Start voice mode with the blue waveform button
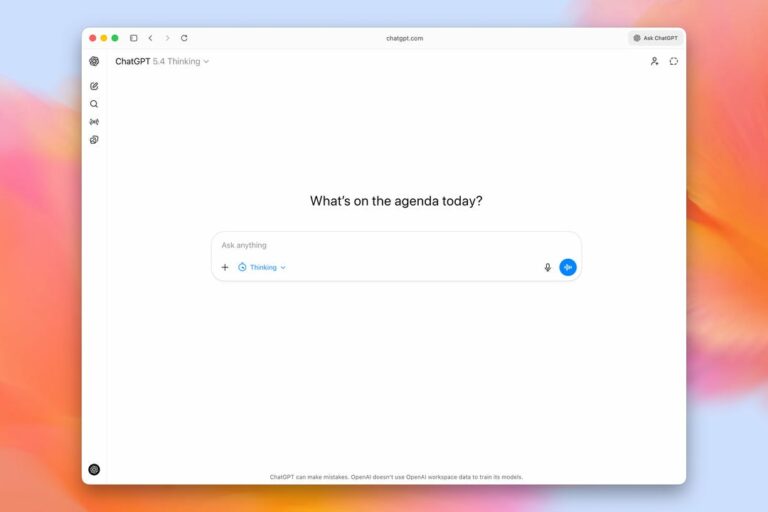Image resolution: width=768 pixels, height=512 pixels. coord(568,267)
